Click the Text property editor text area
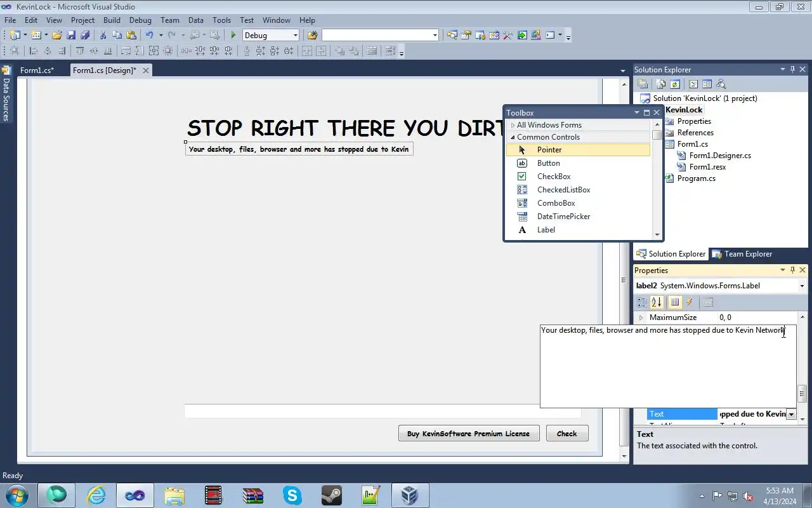The width and height of the screenshot is (812, 508). pos(668,366)
